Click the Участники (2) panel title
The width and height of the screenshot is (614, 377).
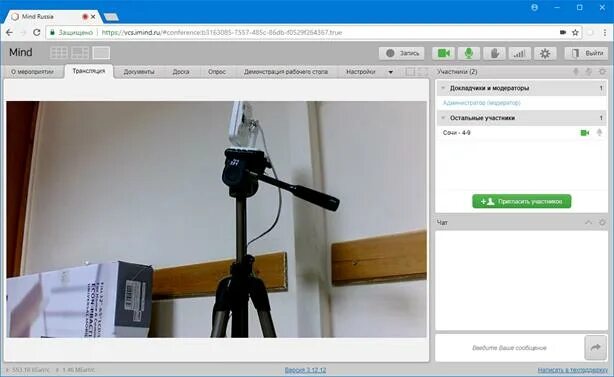[x=457, y=72]
